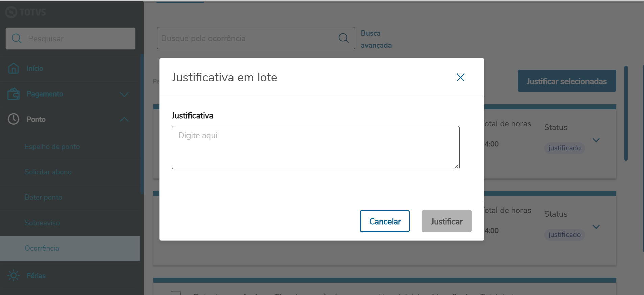Open Espelho de ponto menu item
This screenshot has width=644, height=295.
point(52,147)
